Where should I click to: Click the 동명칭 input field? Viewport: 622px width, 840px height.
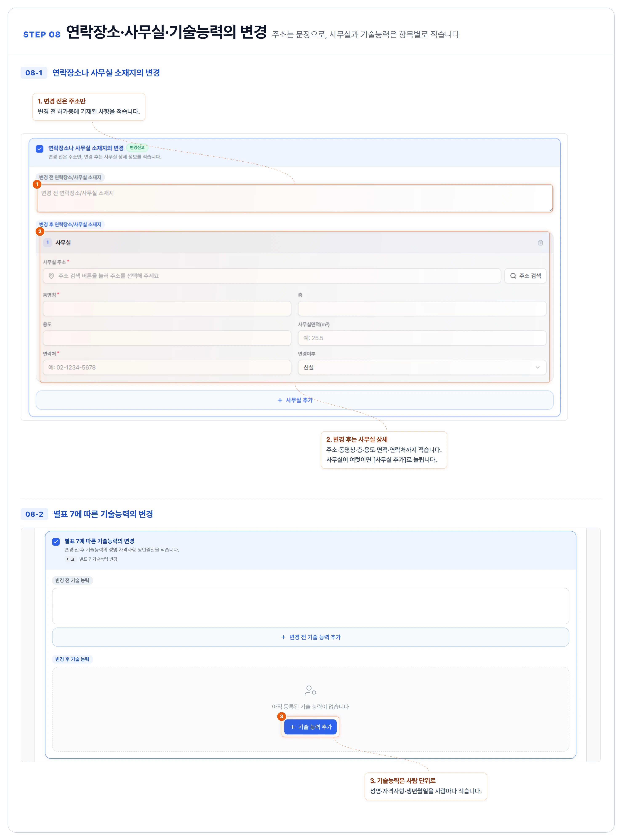[x=167, y=309]
